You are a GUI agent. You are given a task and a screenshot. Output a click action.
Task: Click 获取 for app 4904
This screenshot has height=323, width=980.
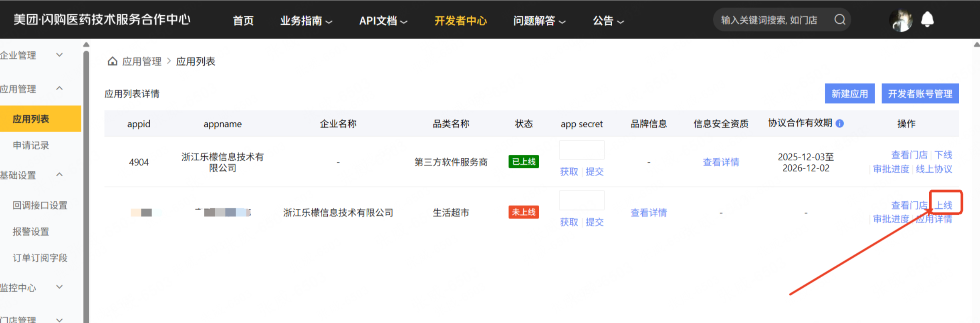click(x=569, y=172)
